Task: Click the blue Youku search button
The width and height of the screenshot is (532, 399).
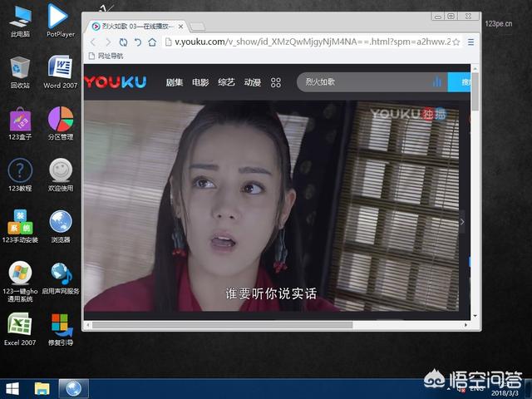Action: pyautogui.click(x=459, y=81)
